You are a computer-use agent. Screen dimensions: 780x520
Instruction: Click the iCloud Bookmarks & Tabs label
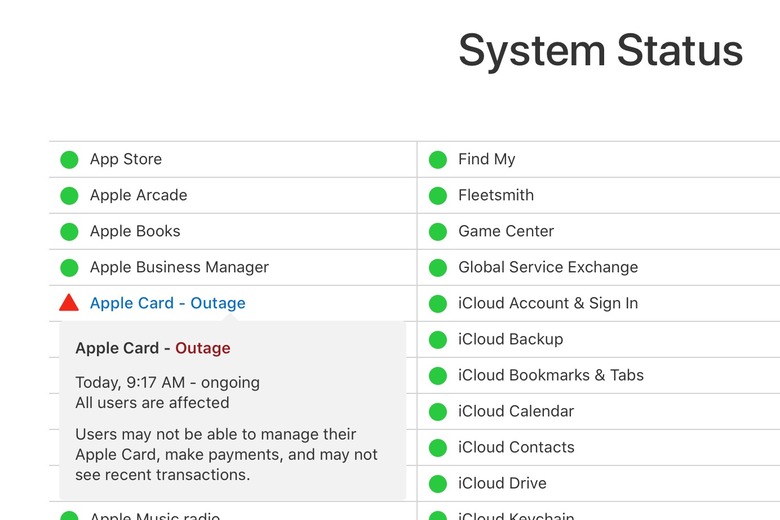(551, 375)
